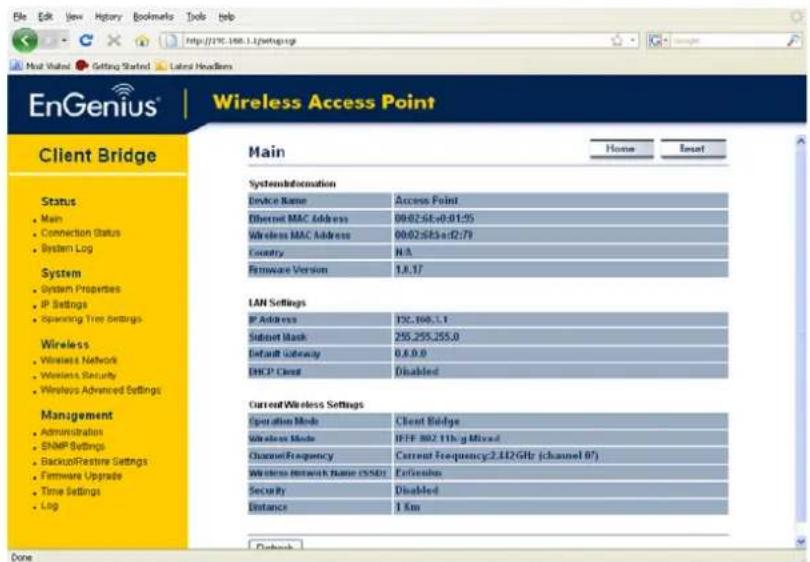Reload the page with the refresh icon

tap(86, 40)
